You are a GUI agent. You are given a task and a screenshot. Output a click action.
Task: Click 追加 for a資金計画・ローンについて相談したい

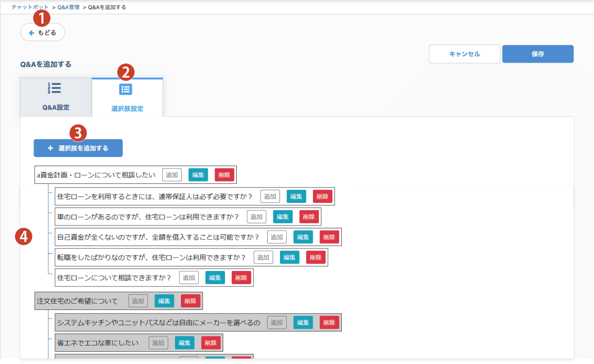[172, 175]
